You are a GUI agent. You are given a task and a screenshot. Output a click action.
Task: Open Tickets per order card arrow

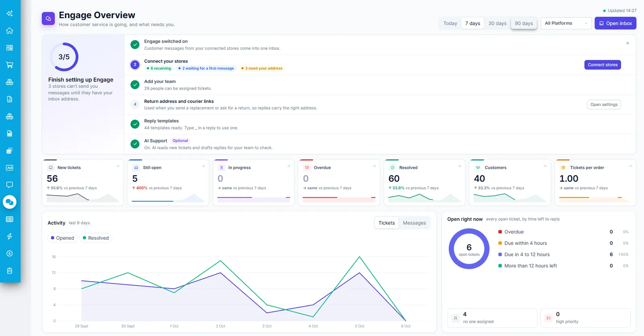[x=631, y=166]
